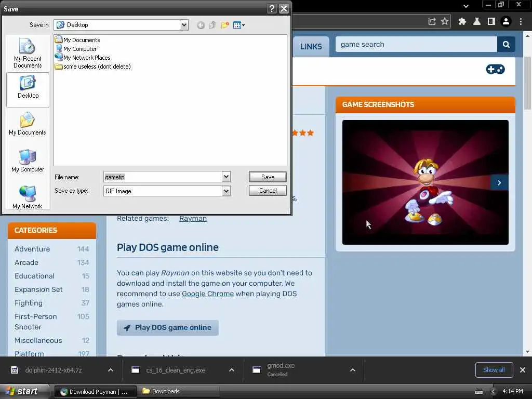Click the help question mark in Save dialog
Image resolution: width=532 pixels, height=399 pixels.
272,8
